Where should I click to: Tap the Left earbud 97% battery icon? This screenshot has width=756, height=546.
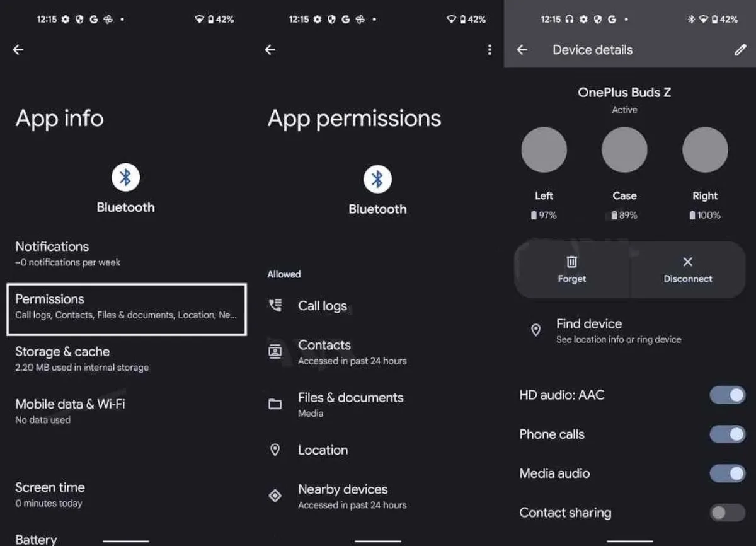click(534, 215)
